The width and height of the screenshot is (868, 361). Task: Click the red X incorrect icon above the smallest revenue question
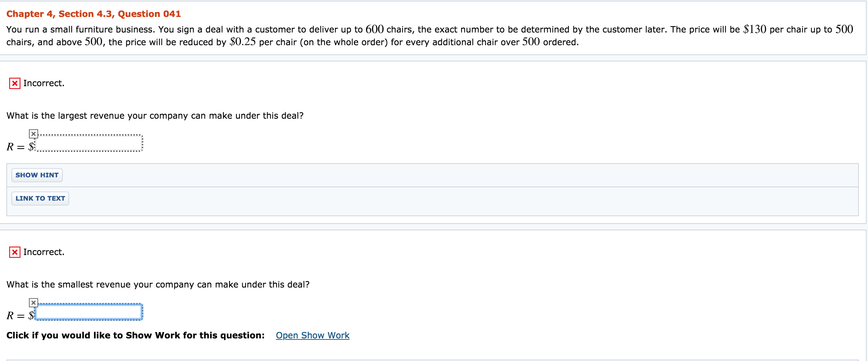14,253
